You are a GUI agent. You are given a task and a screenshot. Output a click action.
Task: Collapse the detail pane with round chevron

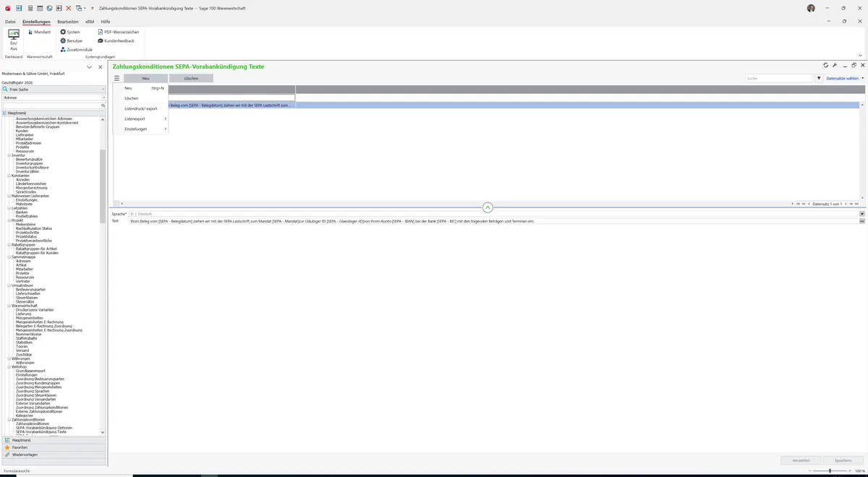pos(488,207)
